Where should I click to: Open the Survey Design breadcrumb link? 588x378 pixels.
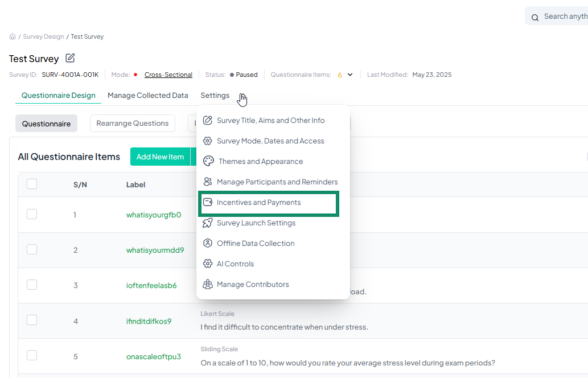[43, 36]
